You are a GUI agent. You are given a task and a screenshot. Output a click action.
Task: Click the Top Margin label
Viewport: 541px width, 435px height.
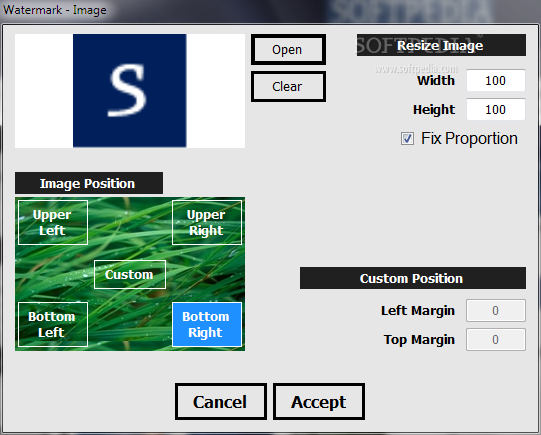(x=419, y=340)
